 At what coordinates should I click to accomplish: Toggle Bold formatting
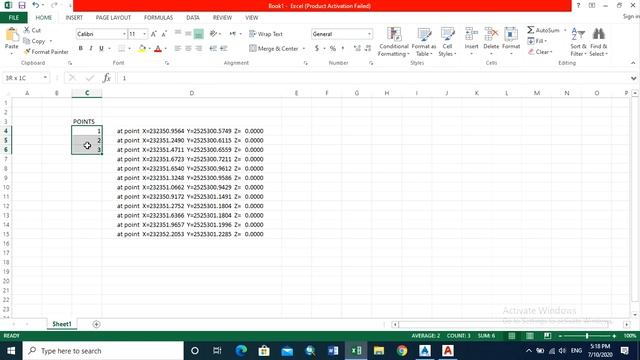(x=80, y=49)
